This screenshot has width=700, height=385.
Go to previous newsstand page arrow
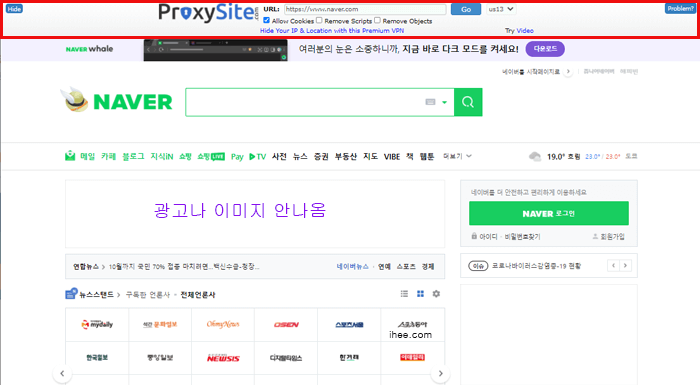(x=62, y=373)
